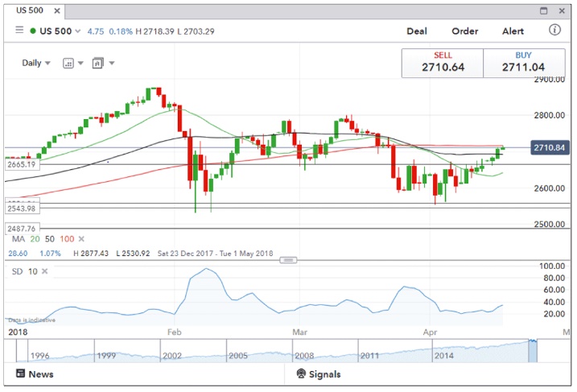Screen dimensions: 577x392
Task: Remove the MA indicator with its X
Action: pos(82,239)
